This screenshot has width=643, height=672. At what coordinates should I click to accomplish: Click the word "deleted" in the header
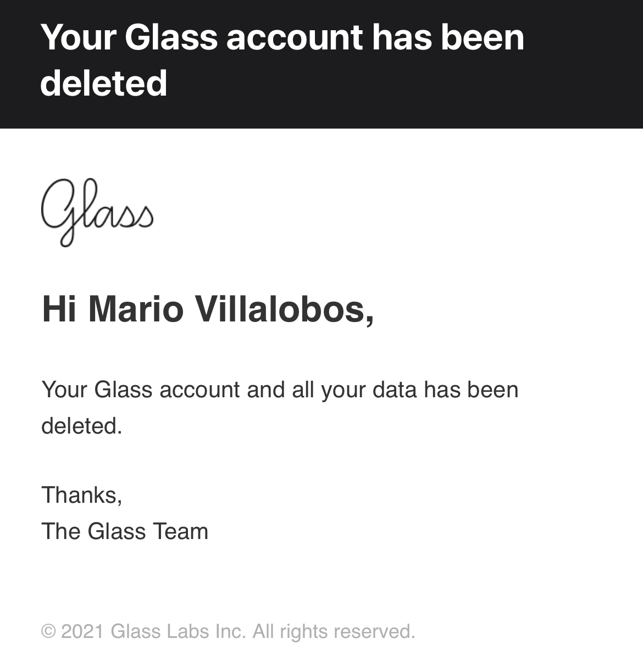(104, 83)
